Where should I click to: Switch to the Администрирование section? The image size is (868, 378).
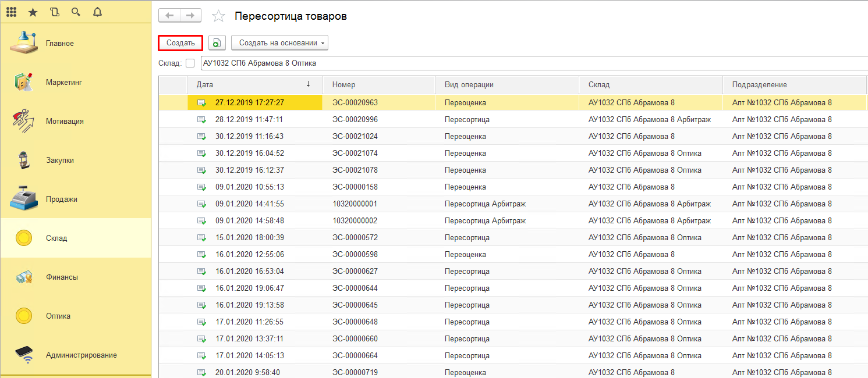click(x=81, y=355)
